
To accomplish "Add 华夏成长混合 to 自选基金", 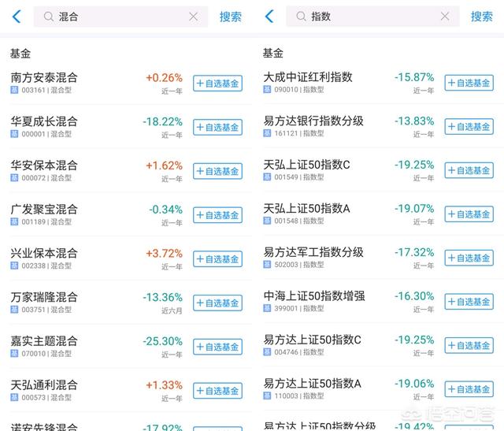I will 217,128.
